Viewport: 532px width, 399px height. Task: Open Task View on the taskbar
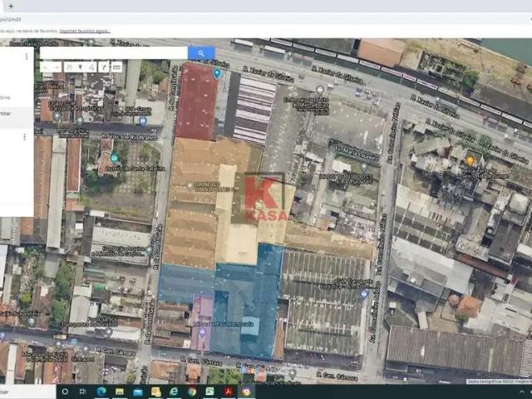[82, 392]
